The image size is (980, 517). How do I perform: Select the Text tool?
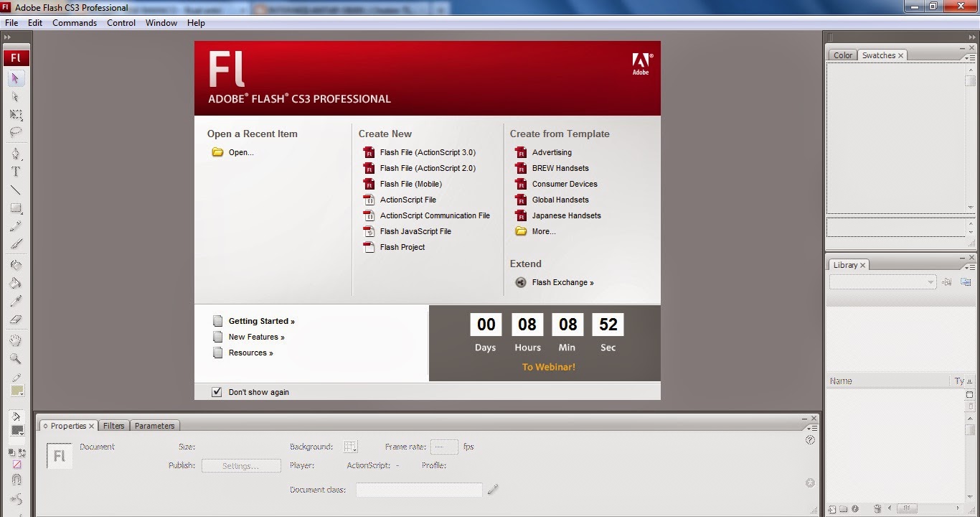(x=16, y=172)
